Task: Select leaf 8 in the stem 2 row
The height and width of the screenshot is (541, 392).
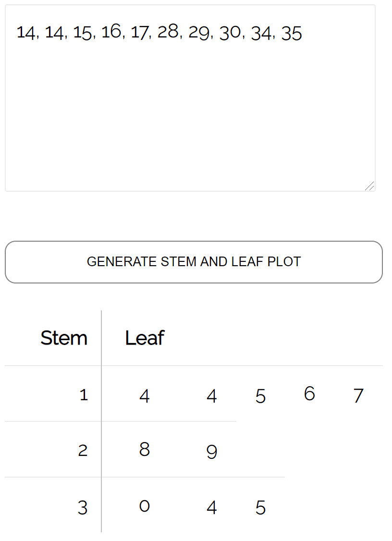Action: click(x=144, y=449)
